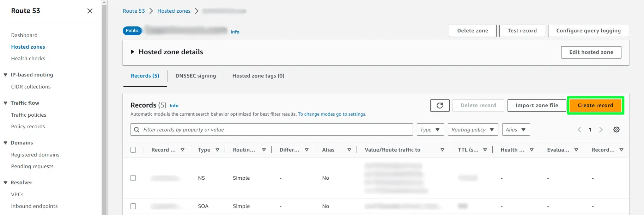
Task: Collapse Domains section
Action: pos(5,143)
